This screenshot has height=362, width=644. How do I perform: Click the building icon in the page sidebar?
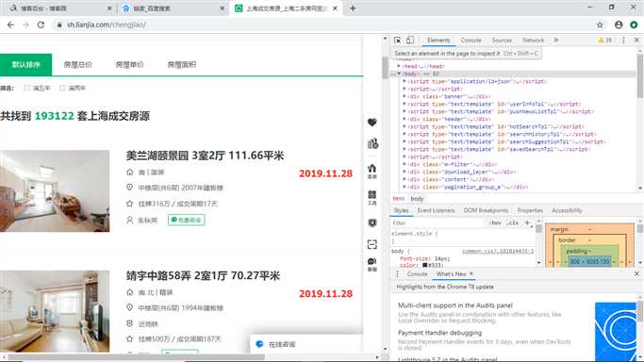tap(372, 143)
